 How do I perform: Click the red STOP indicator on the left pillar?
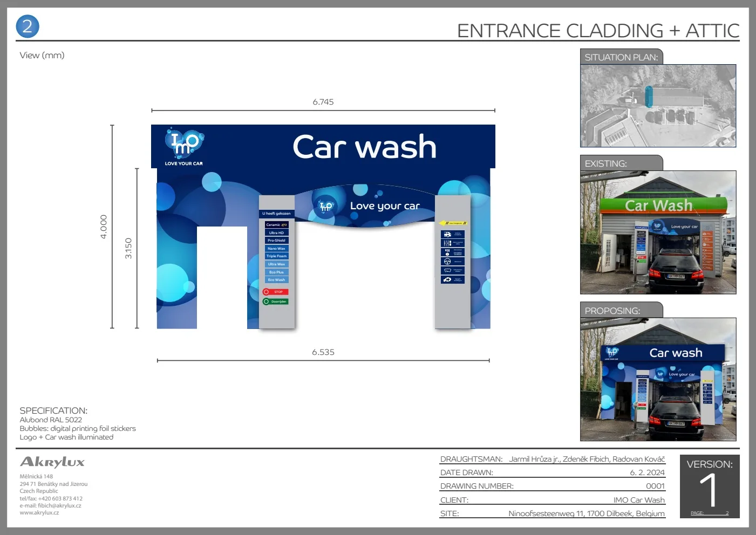pyautogui.click(x=276, y=292)
